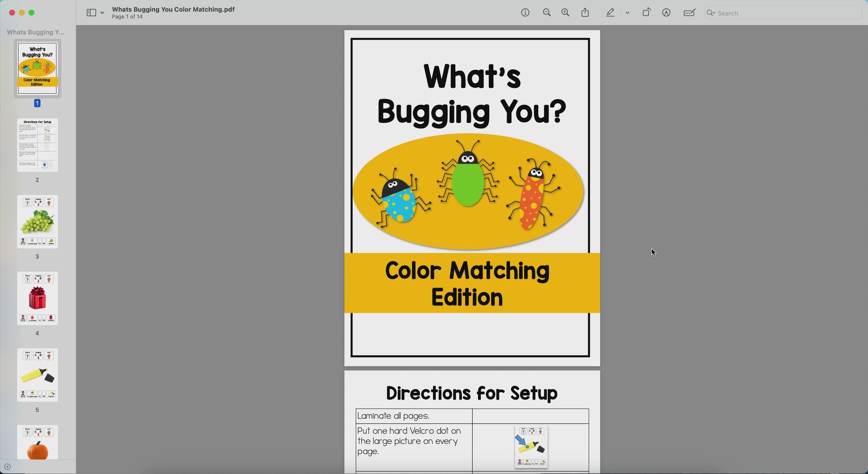This screenshot has width=868, height=474.
Task: Open the page 2 Directions thumbnail
Action: pyautogui.click(x=37, y=145)
